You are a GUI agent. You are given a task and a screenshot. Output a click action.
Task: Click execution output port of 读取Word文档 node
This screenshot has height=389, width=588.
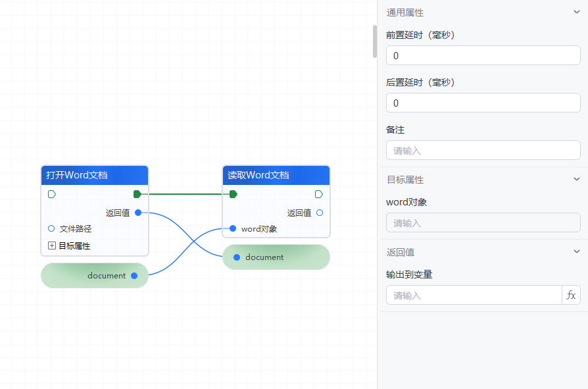coord(319,194)
